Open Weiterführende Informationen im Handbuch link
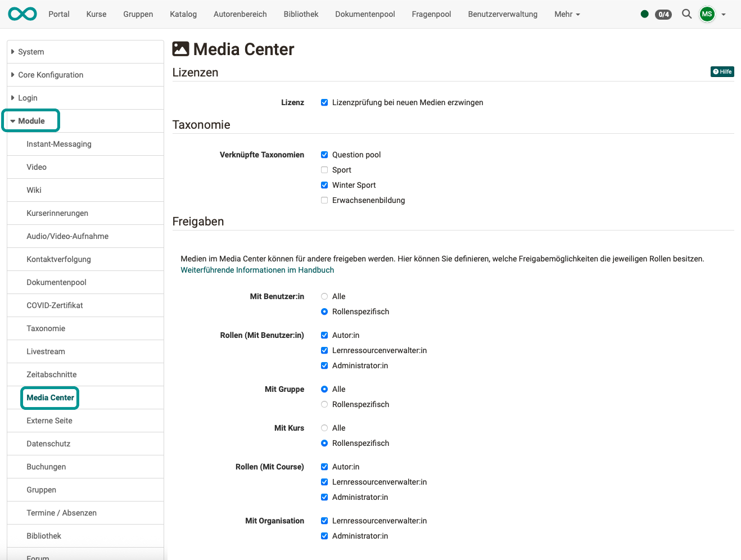 tap(257, 270)
